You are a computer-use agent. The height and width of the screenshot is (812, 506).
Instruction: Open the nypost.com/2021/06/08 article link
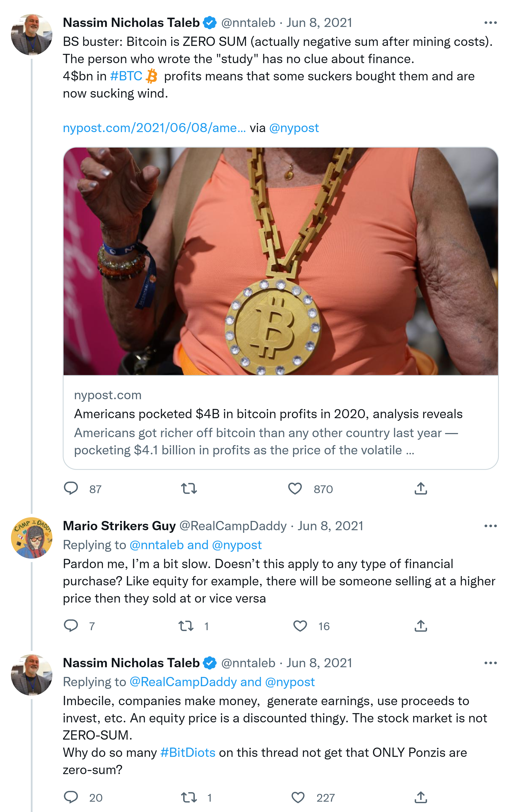click(154, 128)
